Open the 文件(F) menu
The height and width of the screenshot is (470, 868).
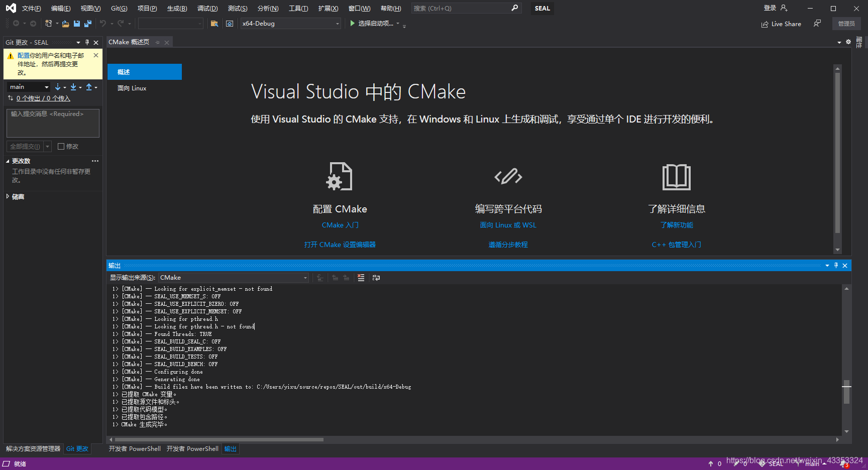(x=31, y=9)
